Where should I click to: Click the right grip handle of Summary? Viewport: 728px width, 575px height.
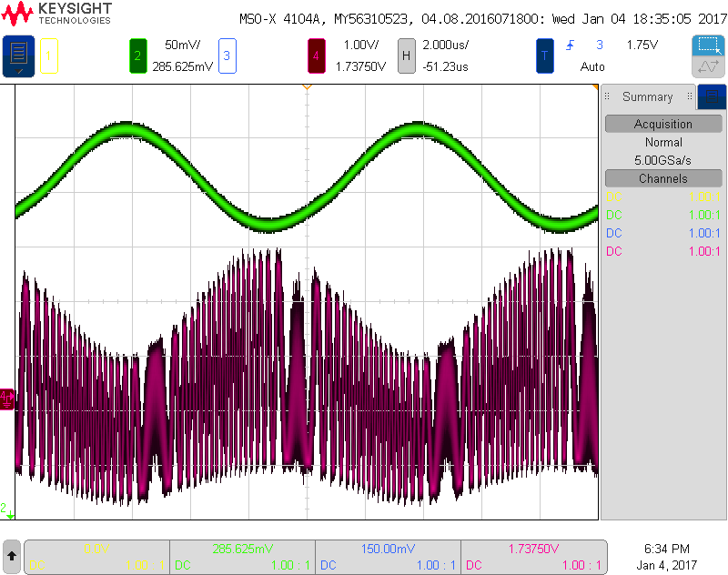690,96
